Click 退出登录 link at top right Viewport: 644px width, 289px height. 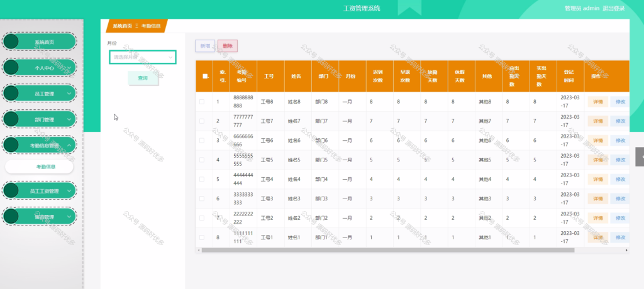click(614, 8)
